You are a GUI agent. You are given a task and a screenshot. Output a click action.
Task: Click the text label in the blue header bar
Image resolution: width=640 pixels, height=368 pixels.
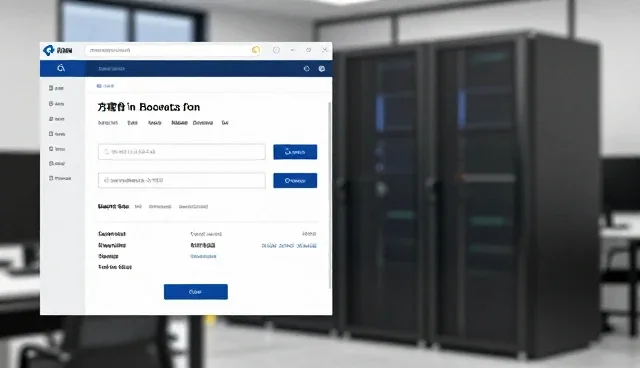pos(111,69)
